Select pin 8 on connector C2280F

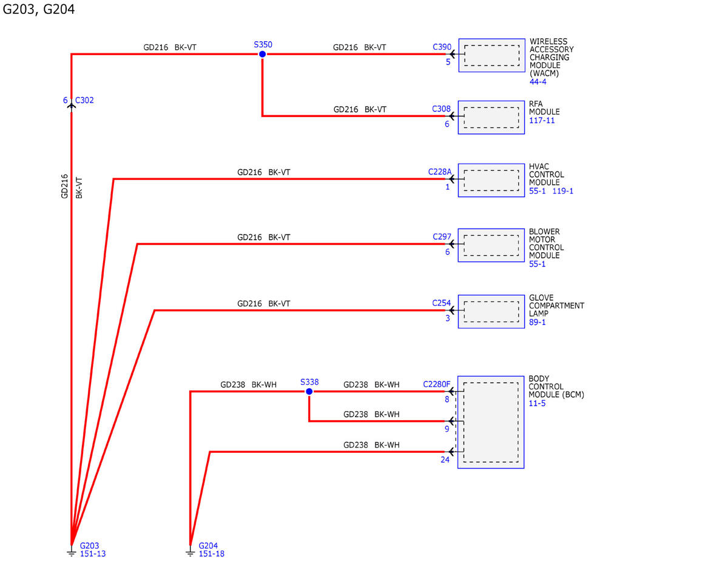[447, 399]
